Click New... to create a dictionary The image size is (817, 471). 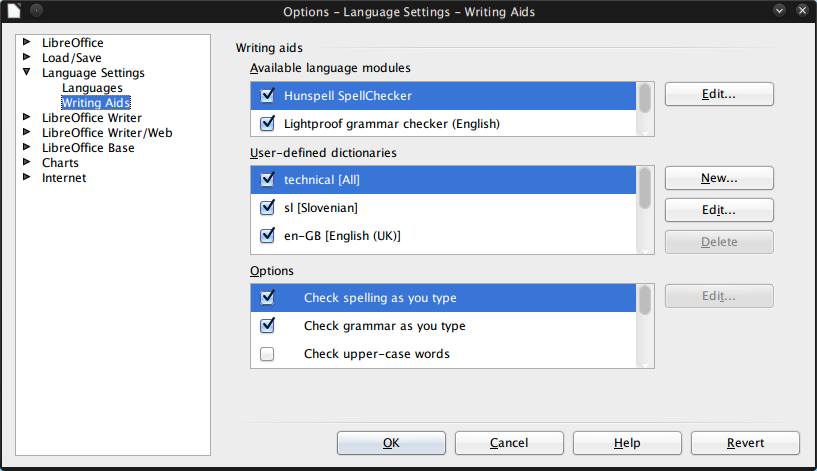coord(719,178)
